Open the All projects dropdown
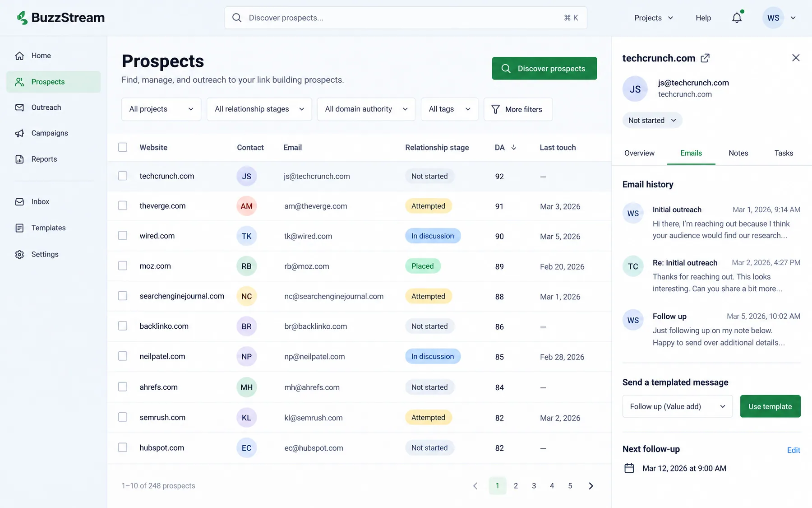 point(161,109)
